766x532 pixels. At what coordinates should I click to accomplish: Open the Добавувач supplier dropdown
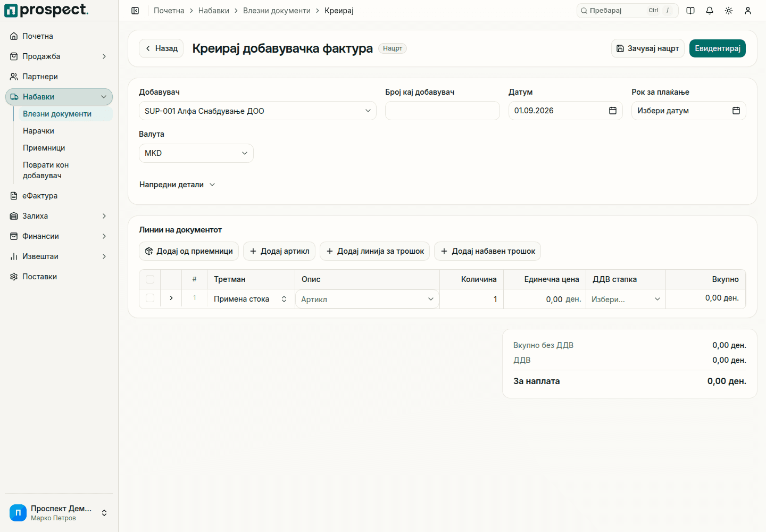257,111
